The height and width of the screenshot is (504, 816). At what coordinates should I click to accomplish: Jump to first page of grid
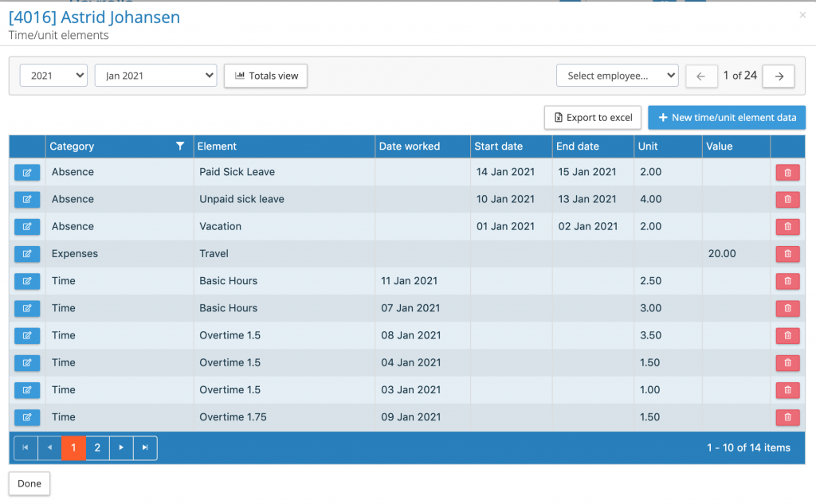point(25,447)
